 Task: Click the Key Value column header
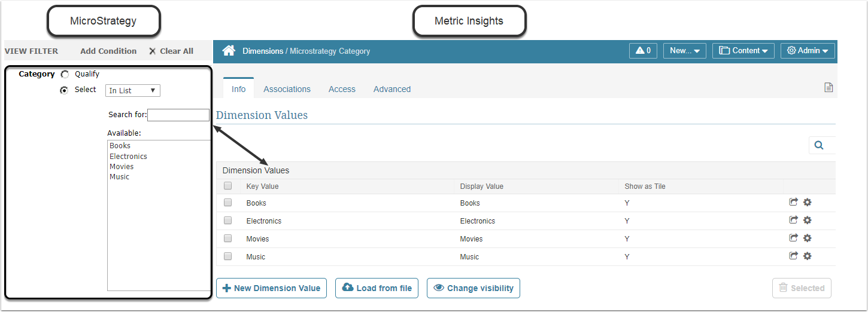(262, 186)
